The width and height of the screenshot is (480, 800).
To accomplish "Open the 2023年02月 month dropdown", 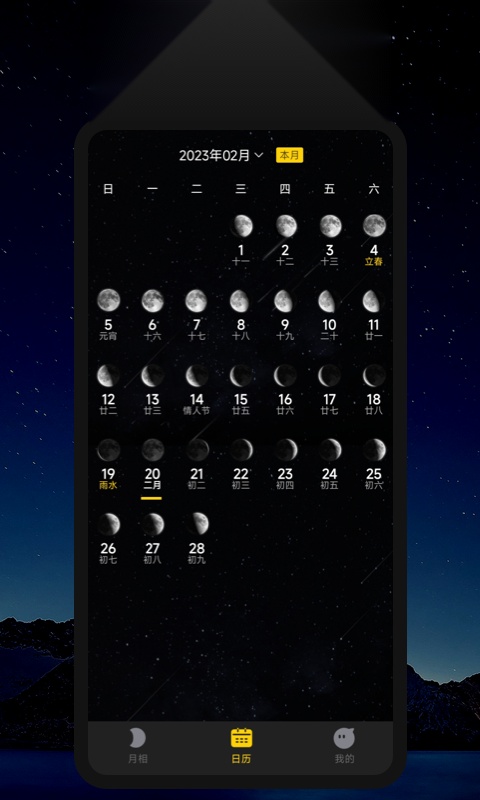I will point(221,156).
